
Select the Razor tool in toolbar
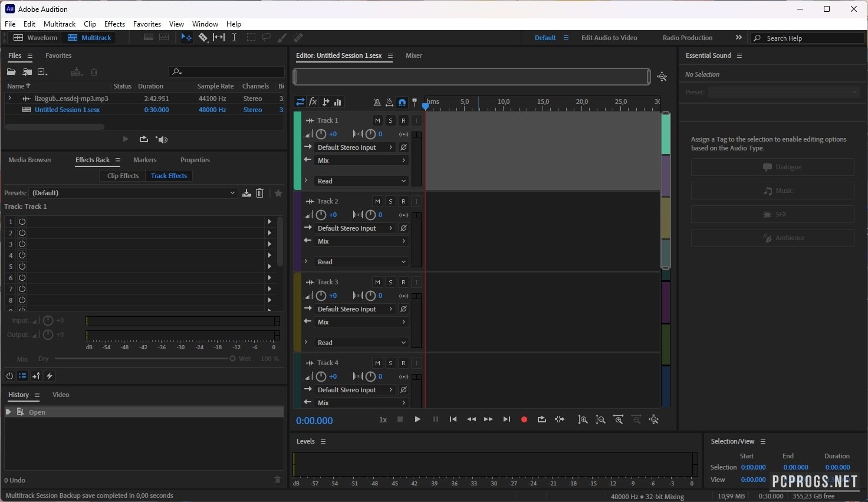[203, 37]
